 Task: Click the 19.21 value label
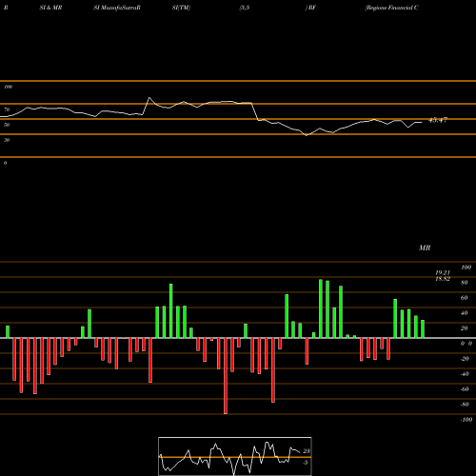click(443, 273)
